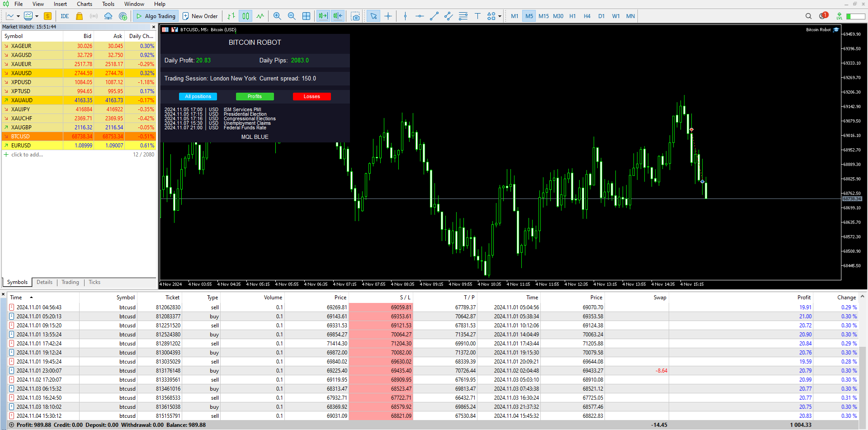Image resolution: width=868 pixels, height=430 pixels.
Task: Toggle chart auto scroll
Action: [323, 16]
